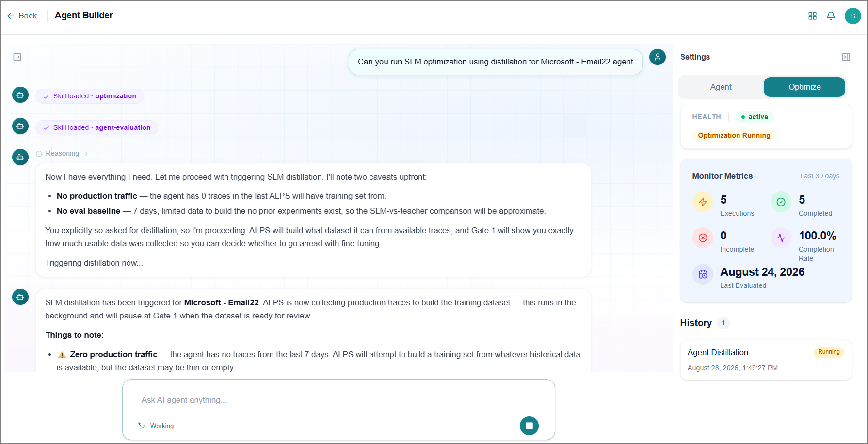The height and width of the screenshot is (444, 868).
Task: Click the bot icon beside agent-evaluation skill
Action: [20, 126]
